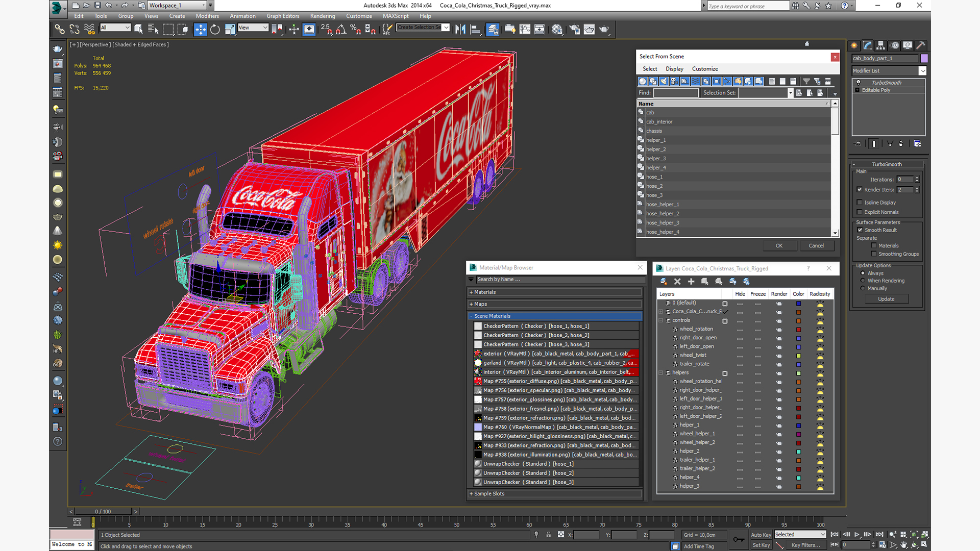This screenshot has width=980, height=551.
Task: Open Manage Layers toolbar icon
Action: click(x=493, y=30)
